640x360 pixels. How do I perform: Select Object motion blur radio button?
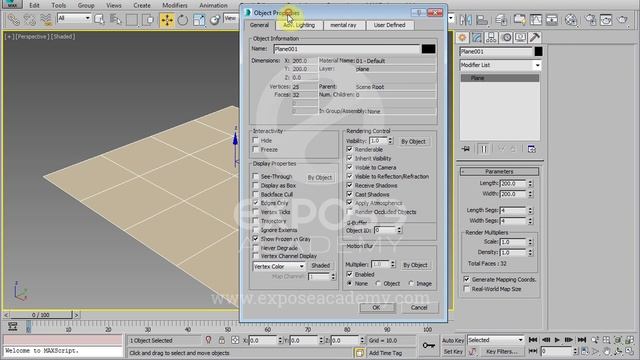click(x=378, y=283)
